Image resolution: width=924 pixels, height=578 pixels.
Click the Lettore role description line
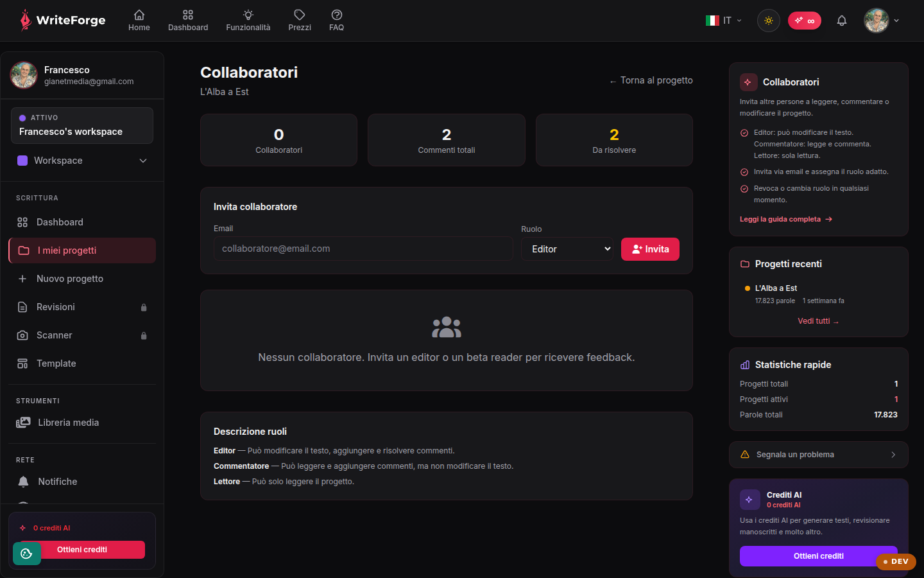(284, 482)
